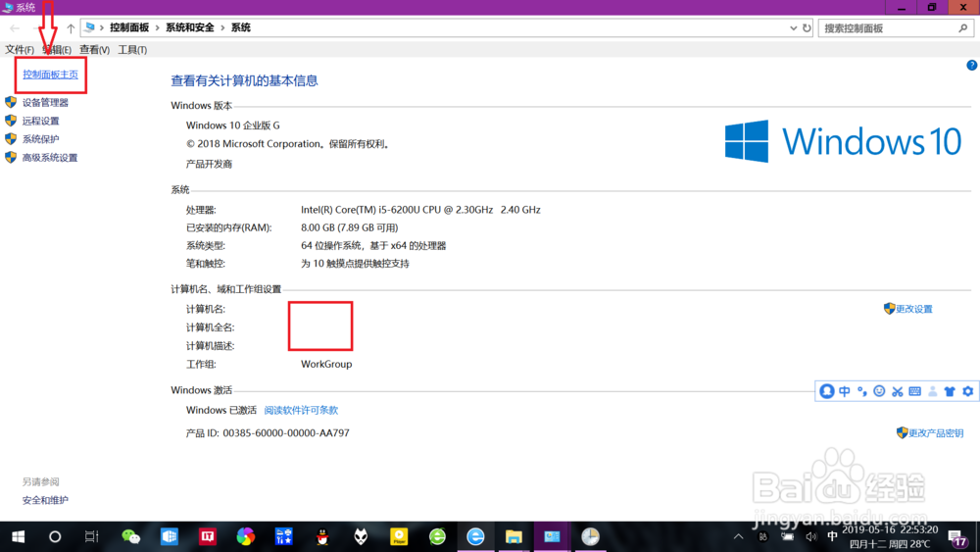
Task: Open the red IT app on taskbar
Action: click(x=208, y=536)
